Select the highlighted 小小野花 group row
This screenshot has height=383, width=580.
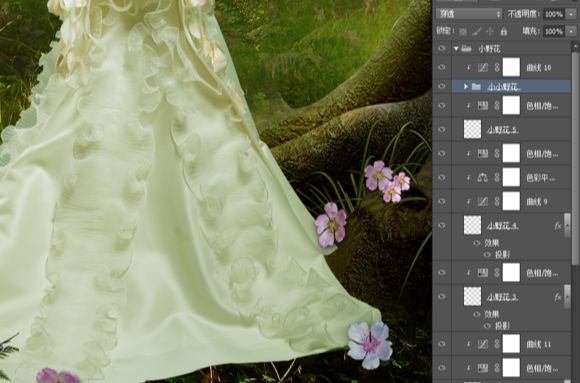click(511, 86)
